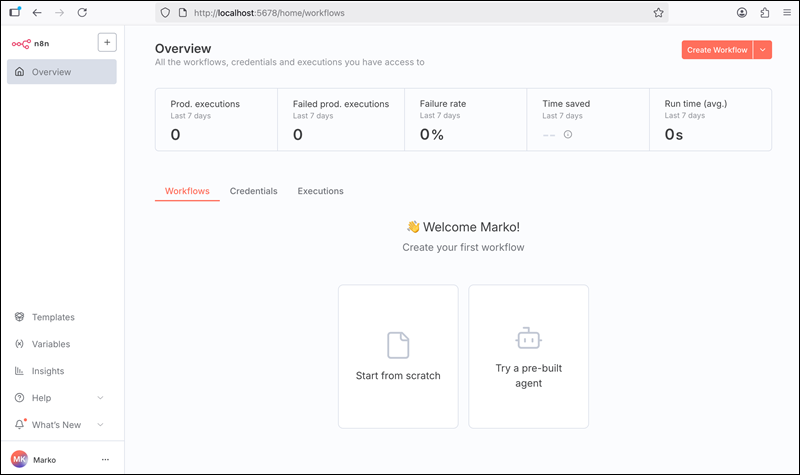800x475 pixels.
Task: Reload the page with refresh icon
Action: click(x=82, y=13)
